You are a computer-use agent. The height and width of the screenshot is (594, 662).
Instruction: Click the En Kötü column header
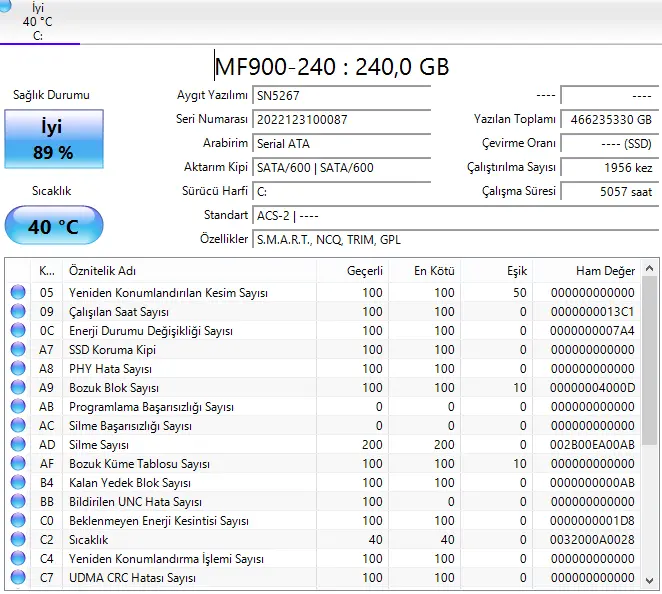pyautogui.click(x=424, y=271)
